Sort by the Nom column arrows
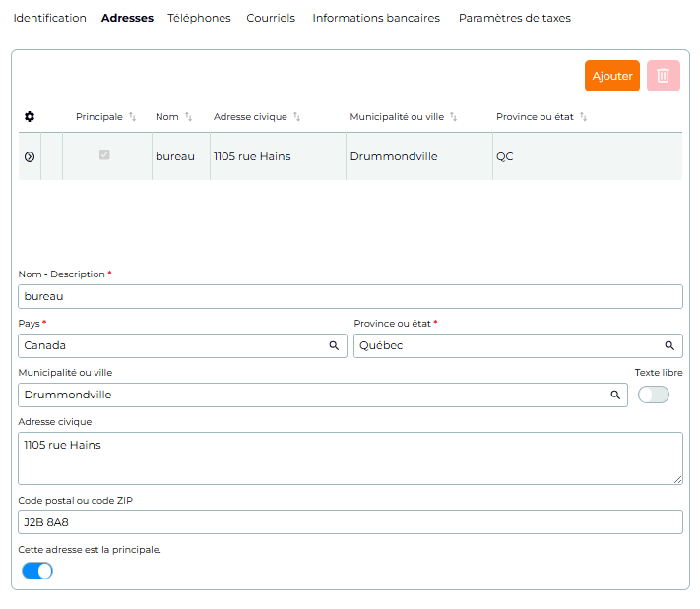700x609 pixels. [188, 117]
